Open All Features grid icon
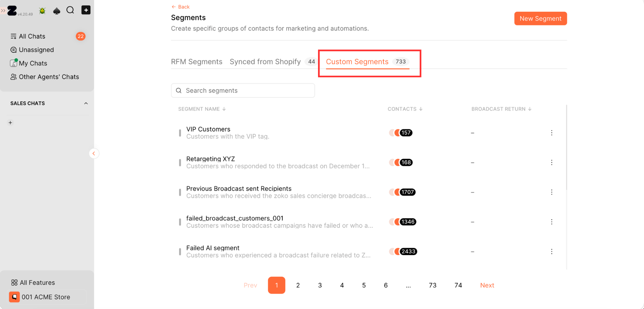644x309 pixels. 14,283
